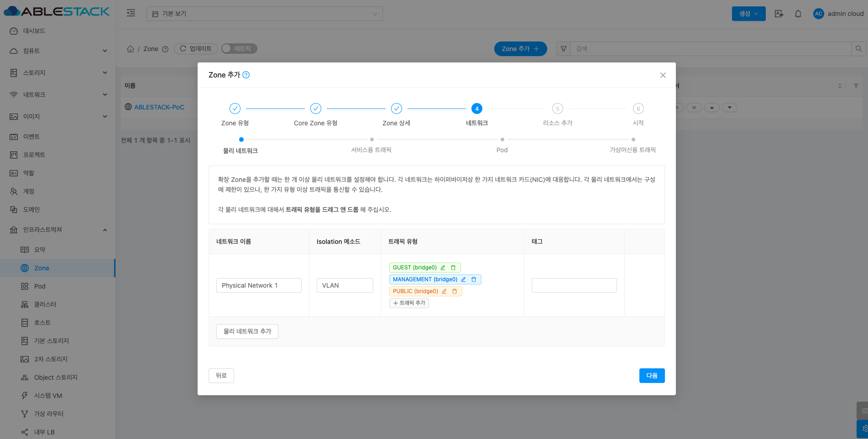Open the Zone 추가 help icon
This screenshot has height=439, width=868.
point(246,75)
